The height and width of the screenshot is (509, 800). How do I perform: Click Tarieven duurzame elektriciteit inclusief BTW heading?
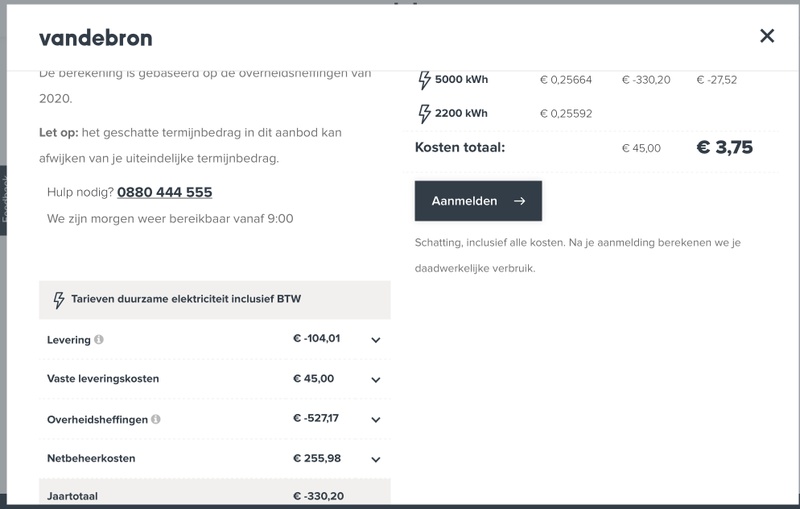click(x=186, y=299)
